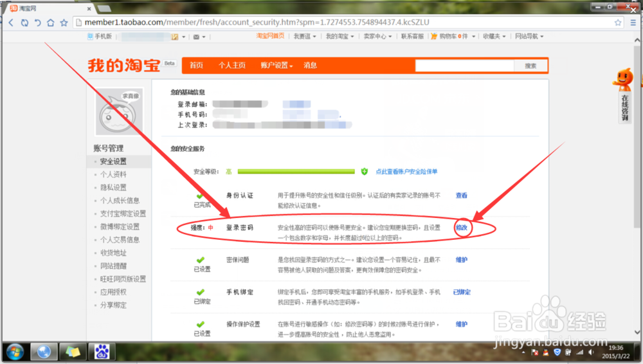Open the QQ penguin tray icon
Screen dimensions: 643x364
tap(546, 352)
